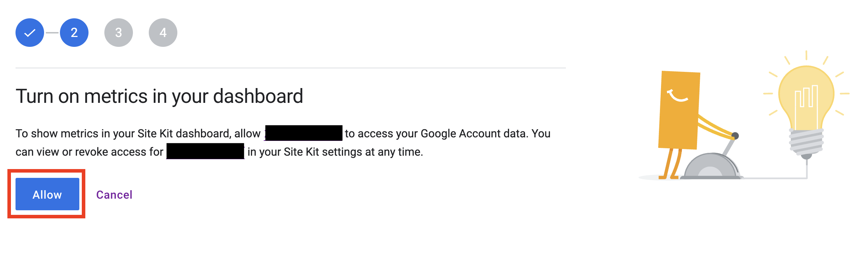
Task: Jump to step 3 in the stepper
Action: [x=118, y=33]
